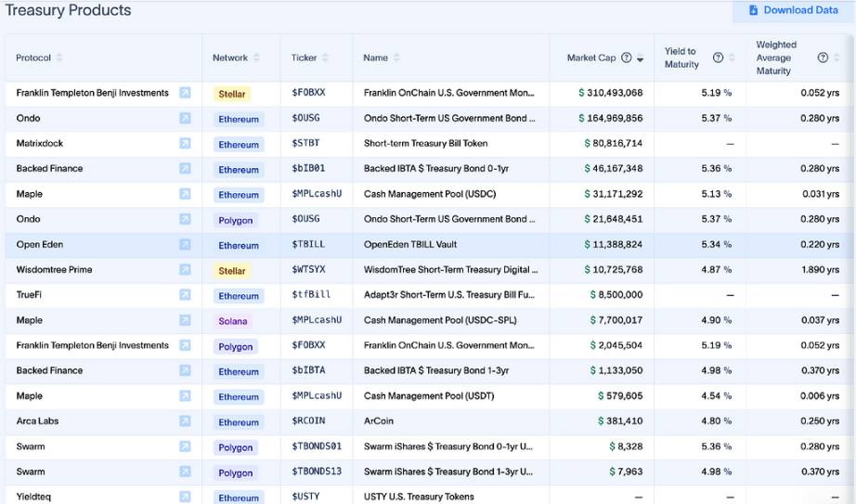Open external link for Franklin Templeton Polygon row
This screenshot has height=504, width=856.
185,345
